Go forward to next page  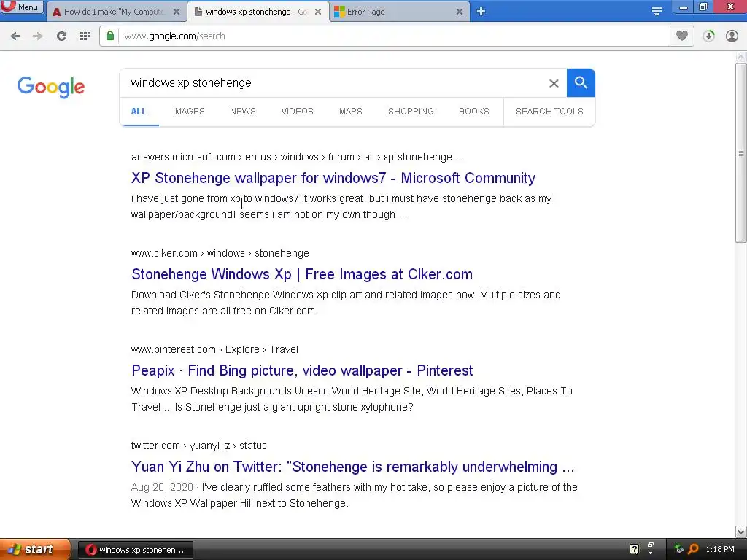coord(38,36)
